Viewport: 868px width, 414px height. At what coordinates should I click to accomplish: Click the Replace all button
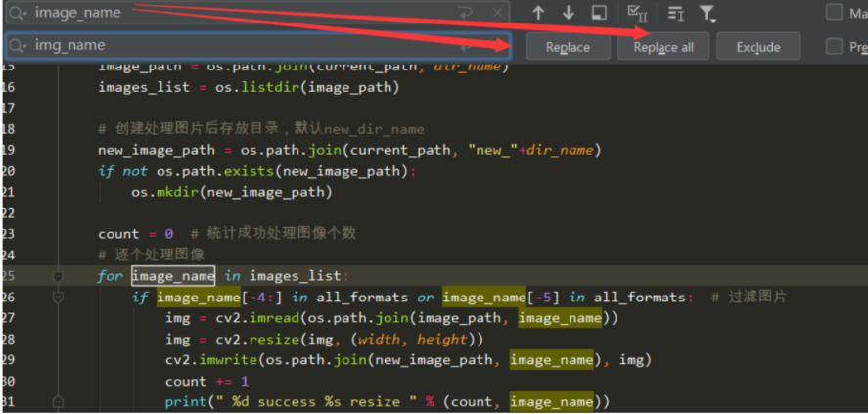tap(663, 47)
